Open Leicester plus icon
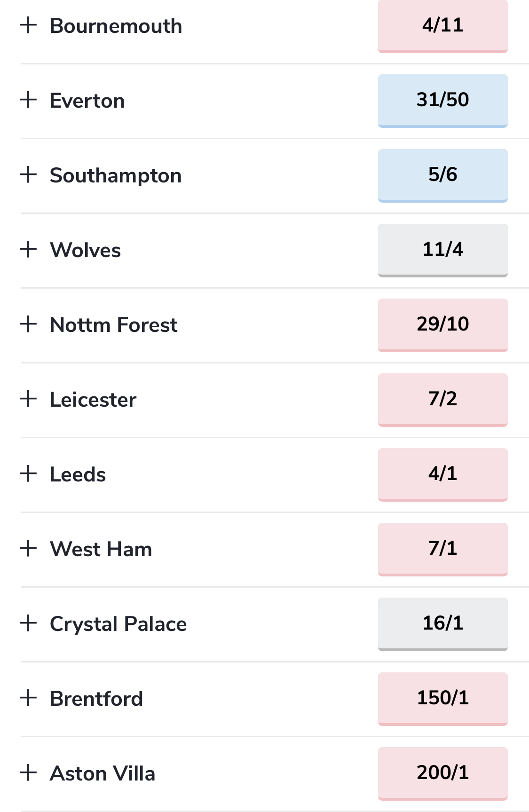 coord(28,399)
